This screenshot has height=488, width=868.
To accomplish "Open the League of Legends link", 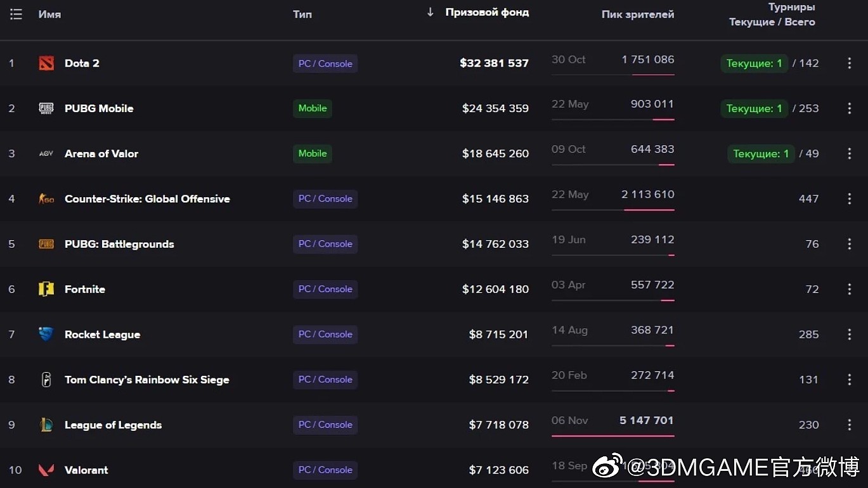I will pyautogui.click(x=113, y=425).
